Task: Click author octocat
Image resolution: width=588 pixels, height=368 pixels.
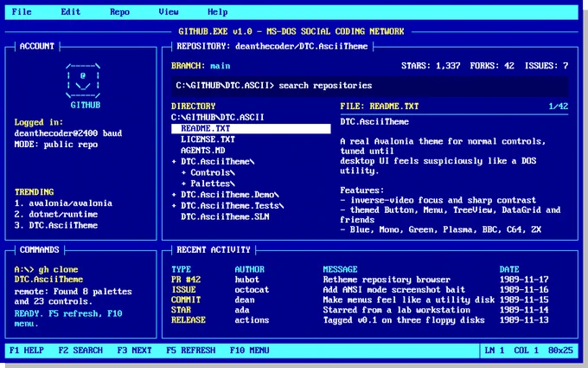Action: (x=252, y=290)
